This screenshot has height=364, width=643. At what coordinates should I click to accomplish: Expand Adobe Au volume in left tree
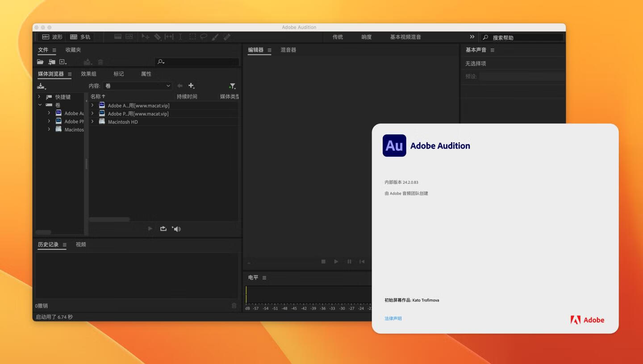coord(49,113)
